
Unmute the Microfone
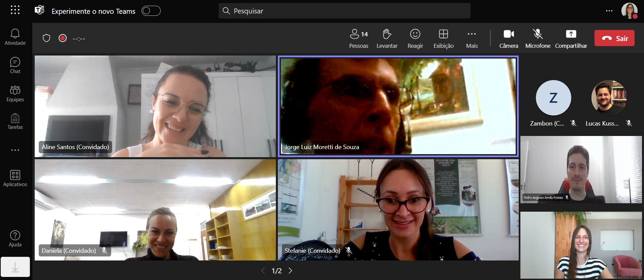(538, 38)
